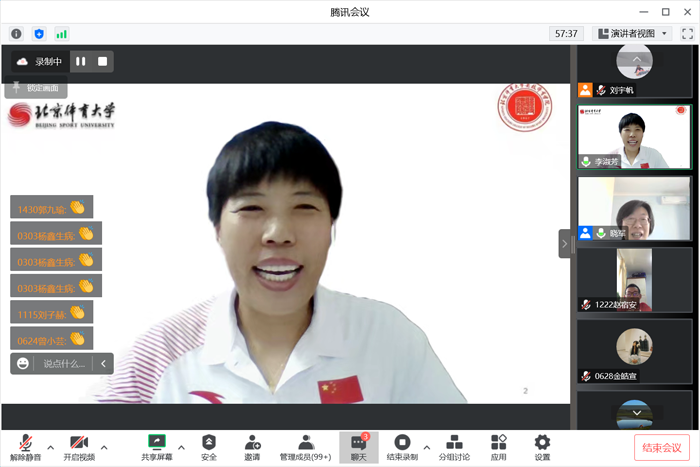
Task: Unmute microphone with 解除静音
Action: 25,448
